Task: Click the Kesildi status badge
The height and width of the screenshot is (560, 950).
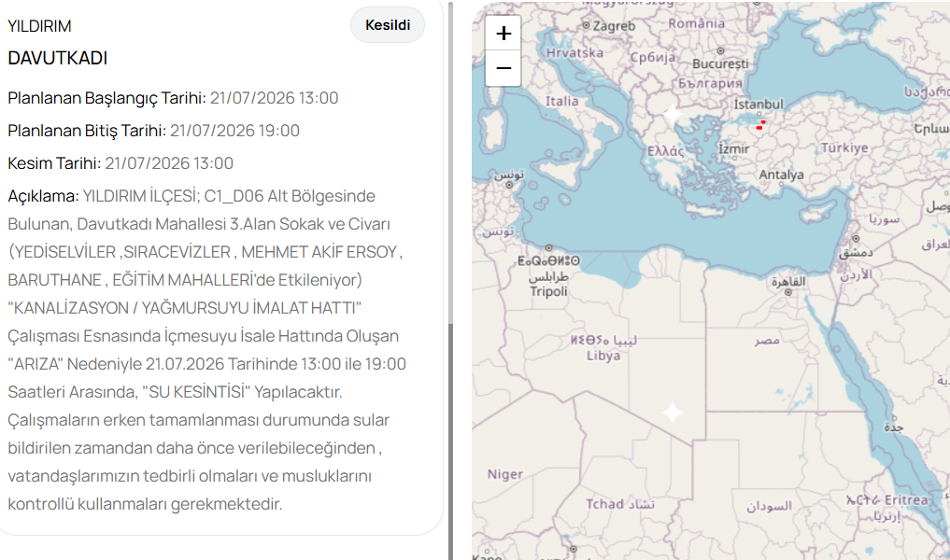Action: (388, 25)
